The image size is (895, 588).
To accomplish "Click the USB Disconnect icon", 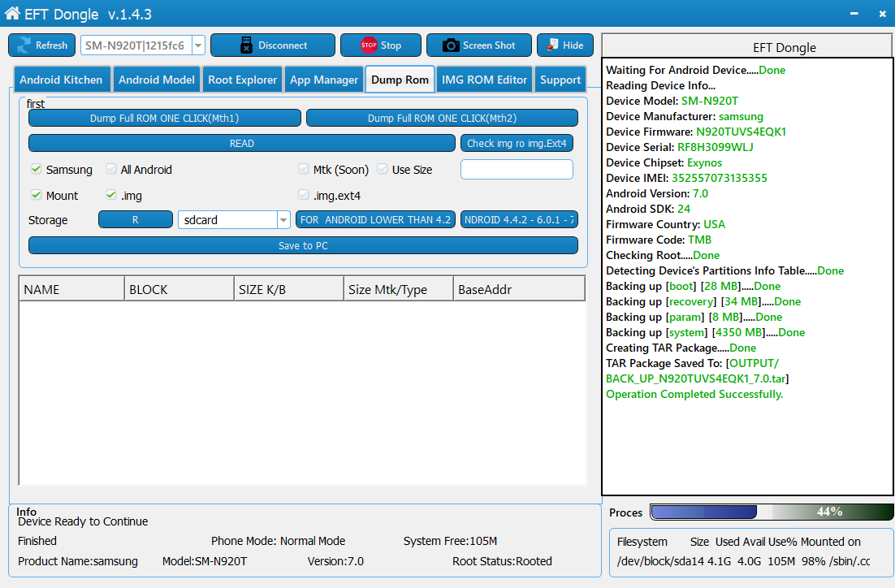I will (246, 45).
